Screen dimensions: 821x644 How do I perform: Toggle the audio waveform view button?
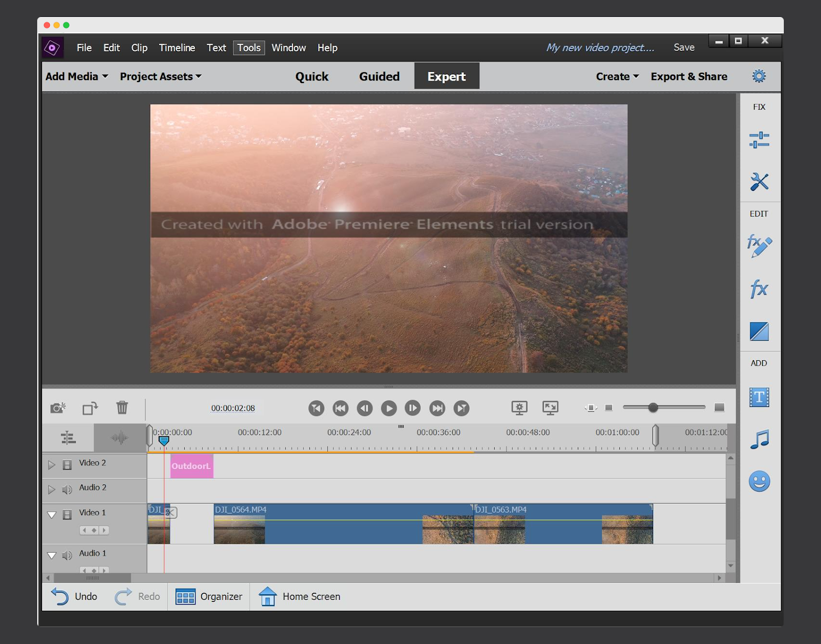click(x=120, y=438)
